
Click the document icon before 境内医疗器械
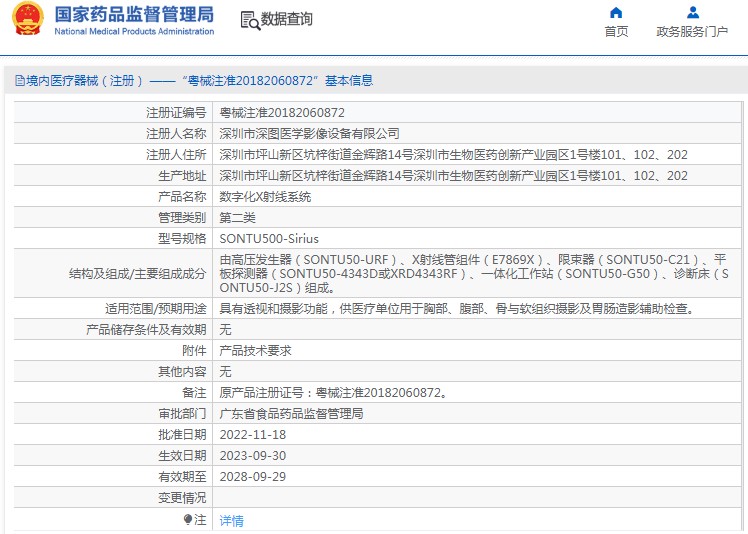click(20, 80)
